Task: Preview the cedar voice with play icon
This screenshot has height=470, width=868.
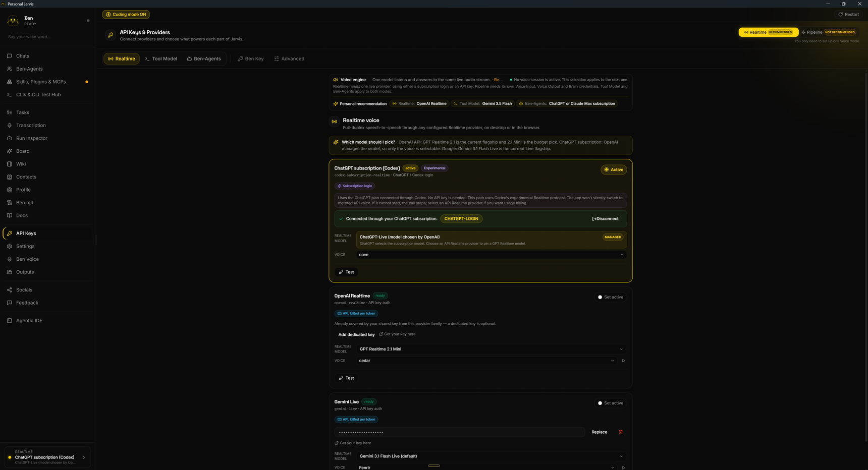Action: coord(624,361)
